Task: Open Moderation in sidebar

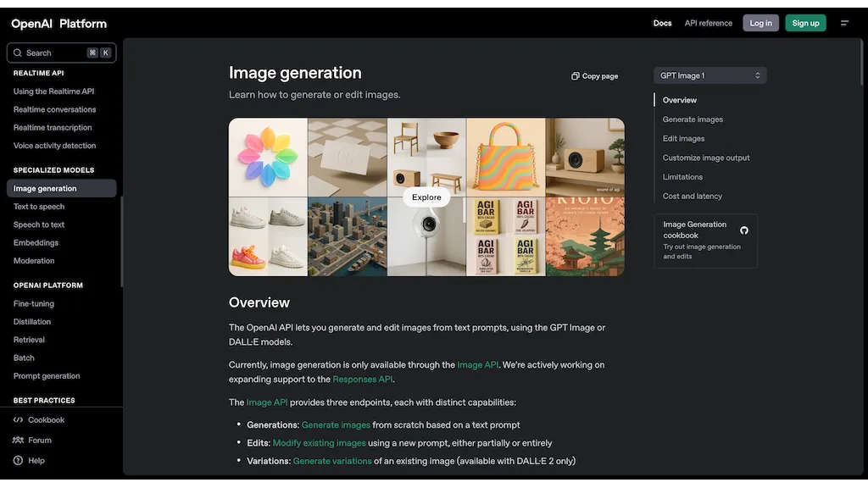Action: pyautogui.click(x=34, y=261)
